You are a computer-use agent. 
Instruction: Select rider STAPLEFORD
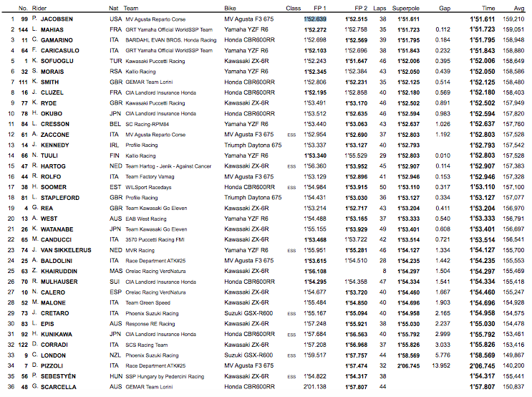point(60,198)
